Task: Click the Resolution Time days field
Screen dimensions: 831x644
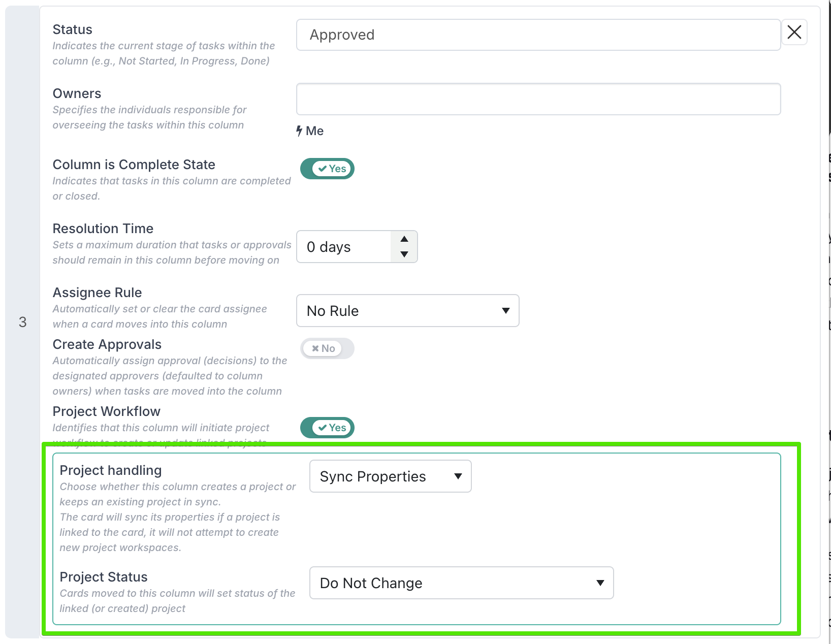Action: pos(344,247)
